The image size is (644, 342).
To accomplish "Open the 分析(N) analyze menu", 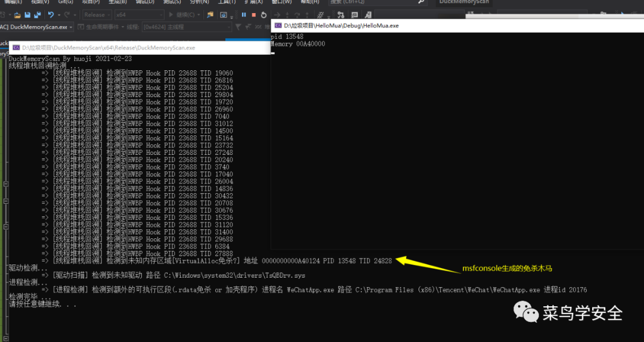I will click(199, 2).
